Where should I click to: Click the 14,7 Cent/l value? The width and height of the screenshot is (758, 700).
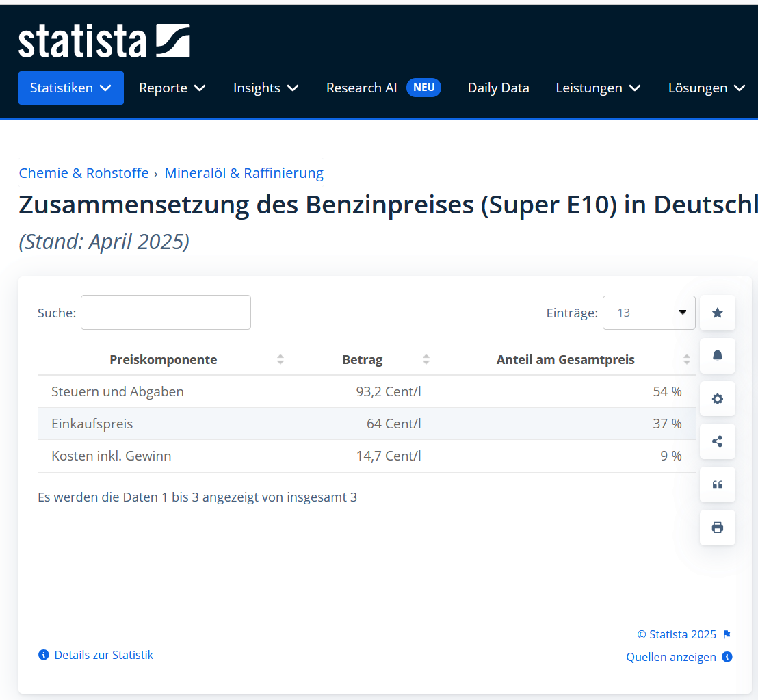(389, 456)
